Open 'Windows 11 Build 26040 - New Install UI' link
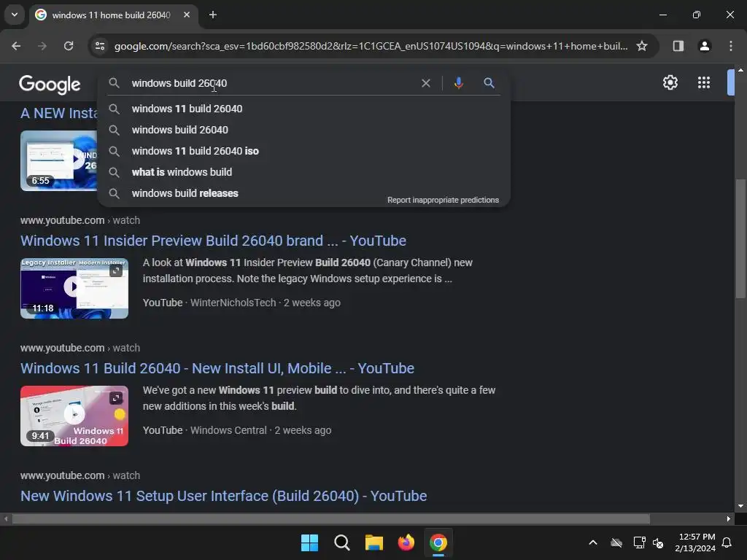The height and width of the screenshot is (560, 747). (217, 368)
